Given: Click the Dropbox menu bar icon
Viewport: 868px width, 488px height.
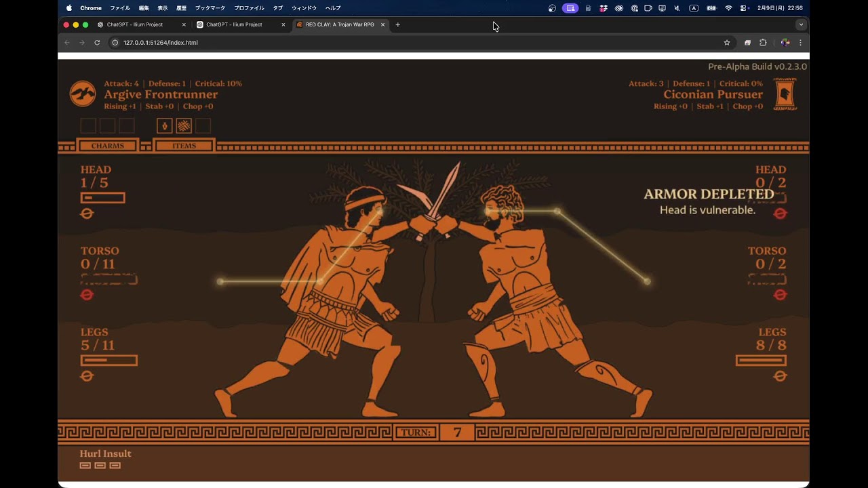Looking at the screenshot, I should [603, 8].
